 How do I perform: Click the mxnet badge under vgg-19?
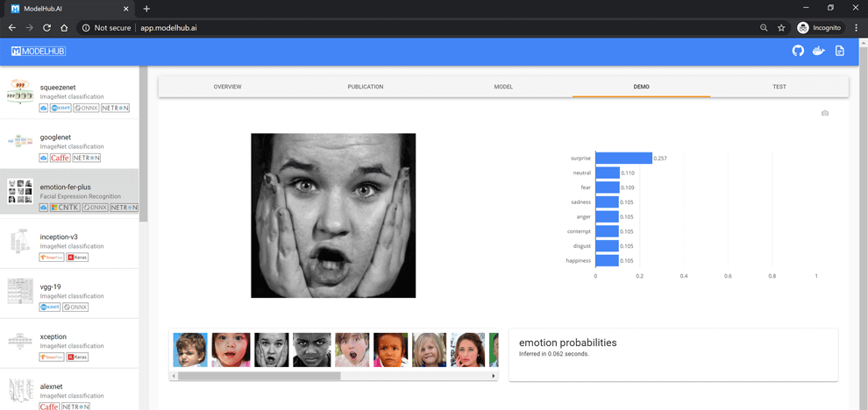pos(50,307)
